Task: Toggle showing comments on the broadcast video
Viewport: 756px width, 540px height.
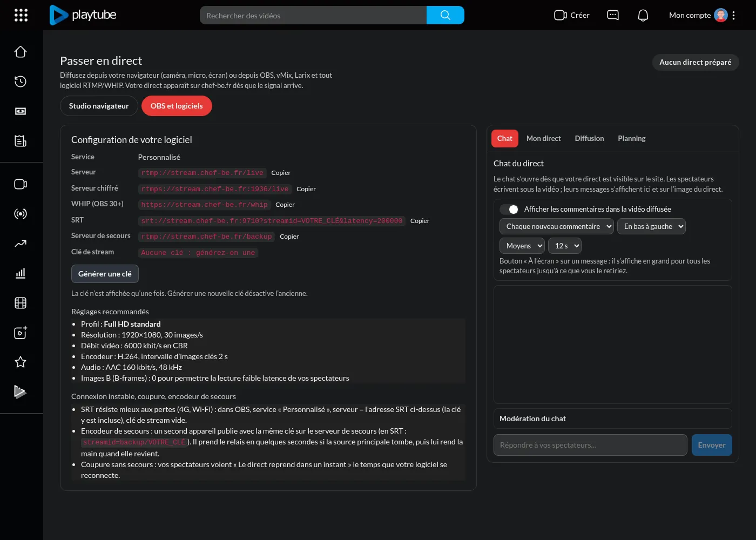Action: (x=509, y=209)
